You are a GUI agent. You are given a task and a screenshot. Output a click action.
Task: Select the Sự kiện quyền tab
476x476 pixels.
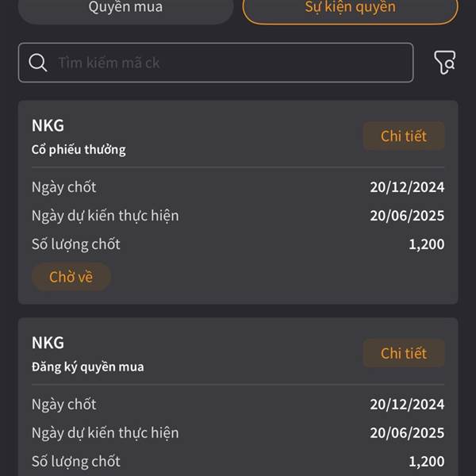click(351, 7)
